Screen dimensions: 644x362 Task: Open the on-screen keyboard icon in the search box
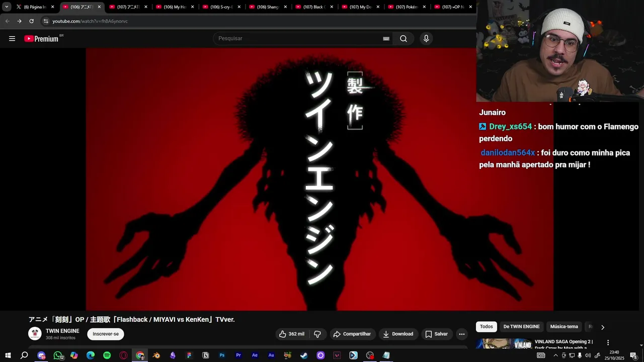point(386,39)
